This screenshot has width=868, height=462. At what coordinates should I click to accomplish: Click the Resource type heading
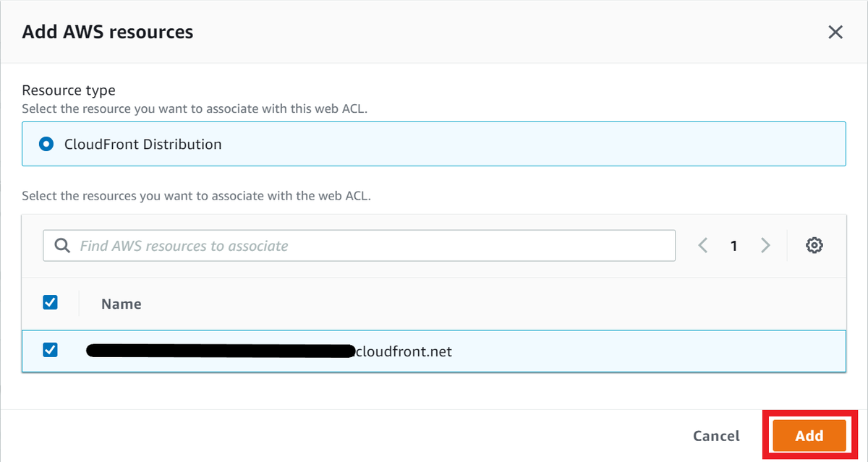click(69, 90)
